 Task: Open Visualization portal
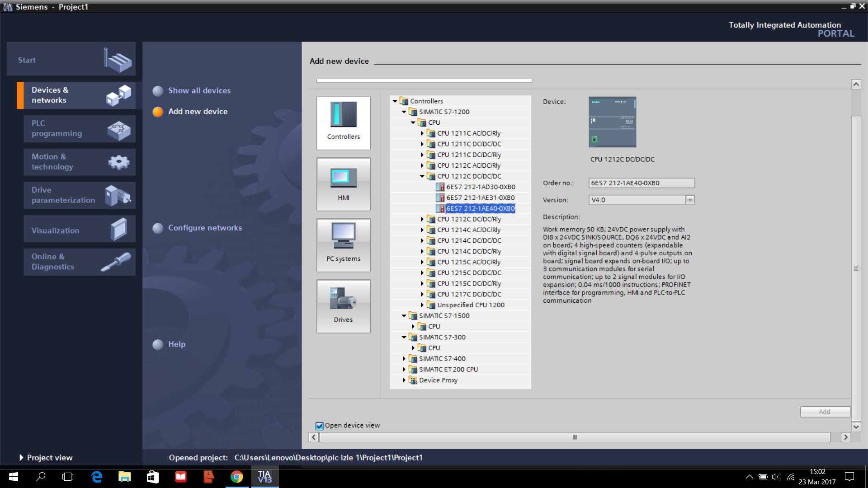(x=80, y=229)
